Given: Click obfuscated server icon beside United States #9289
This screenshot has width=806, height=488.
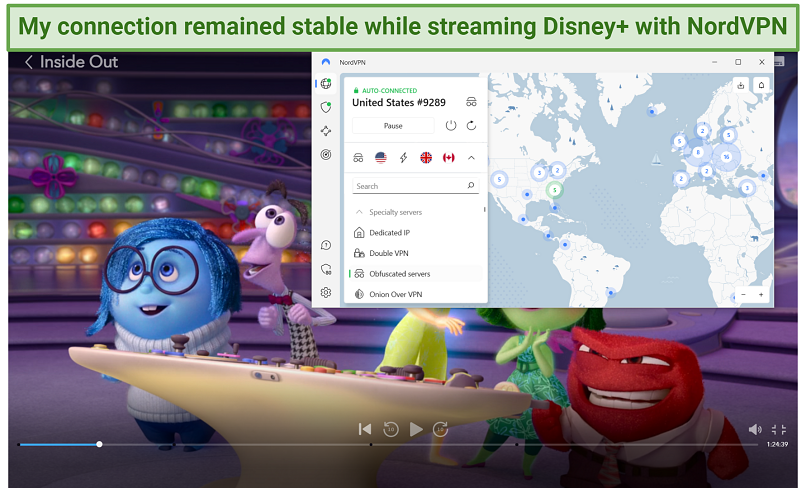Looking at the screenshot, I should [471, 102].
